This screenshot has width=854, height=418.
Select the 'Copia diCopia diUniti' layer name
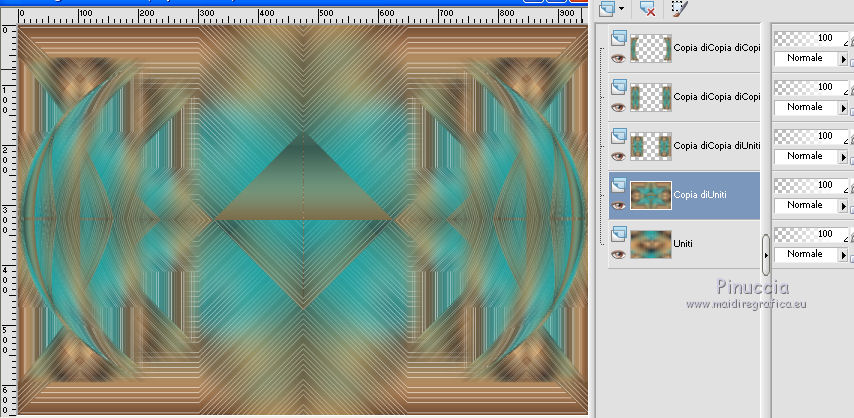pos(717,146)
